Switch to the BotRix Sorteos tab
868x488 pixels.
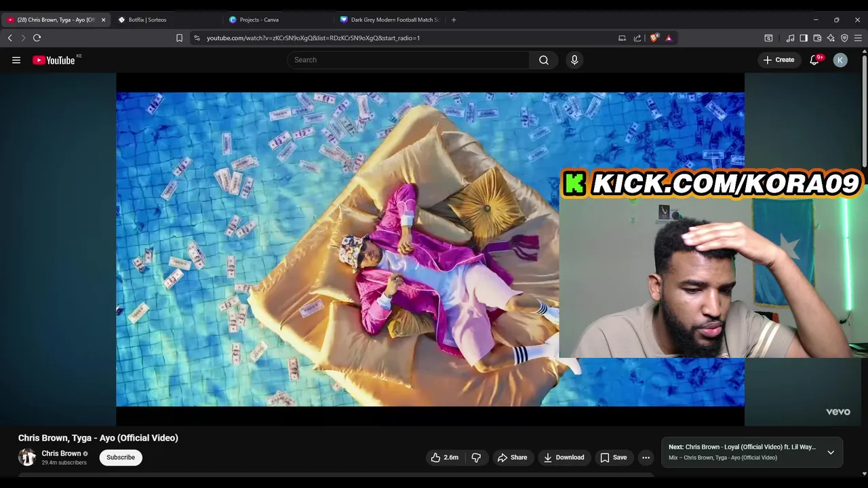click(166, 20)
